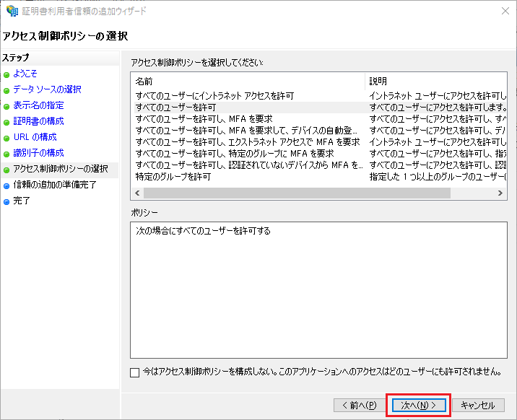
Task: Click blue bullet beside 信頼の追加の準備完了
Action: click(x=6, y=185)
